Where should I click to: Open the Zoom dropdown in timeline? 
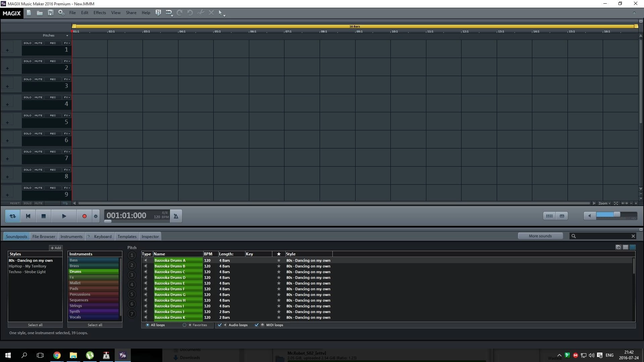pos(604,203)
